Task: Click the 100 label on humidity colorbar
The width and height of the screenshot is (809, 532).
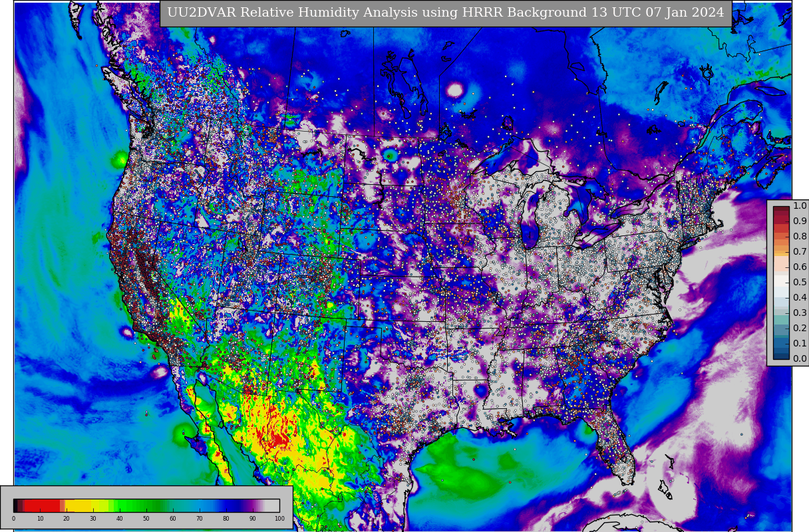Action: point(279,519)
